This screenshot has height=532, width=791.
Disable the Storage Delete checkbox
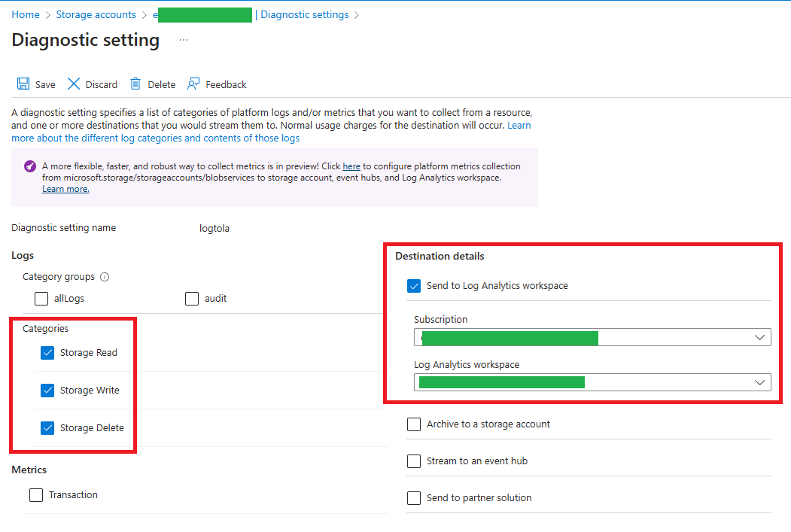[x=48, y=428]
